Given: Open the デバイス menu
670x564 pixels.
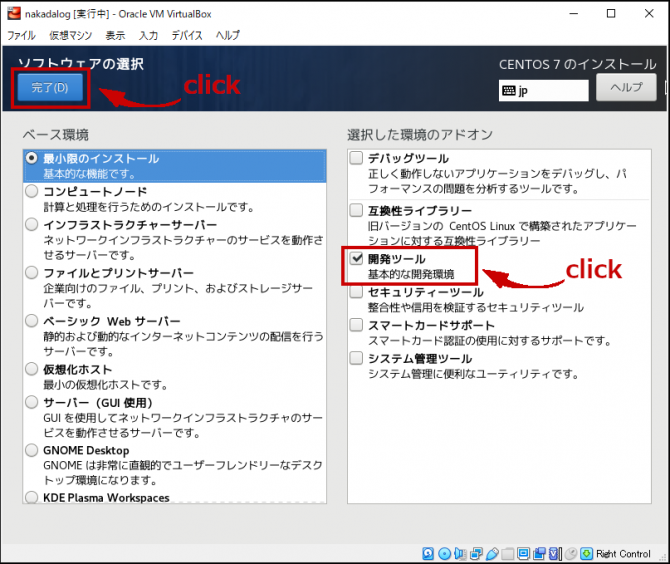Looking at the screenshot, I should (186, 35).
